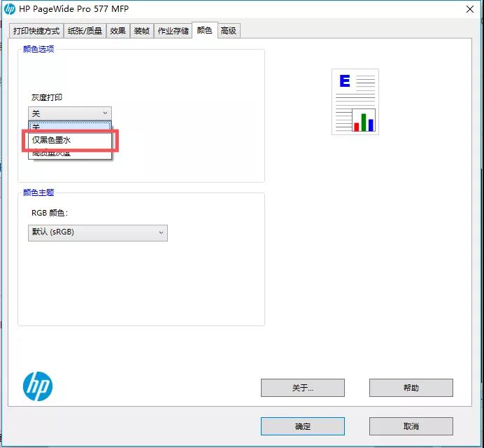Close the HP PageWide Pro dialog

coord(470,9)
